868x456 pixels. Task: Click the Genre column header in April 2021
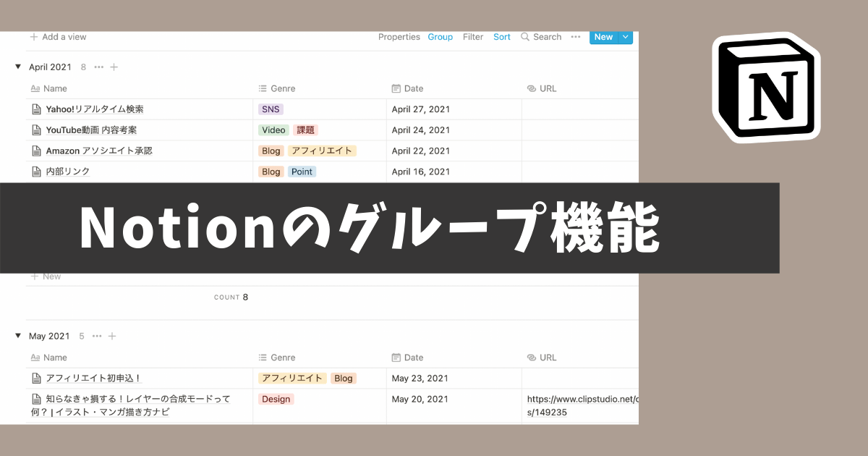click(277, 88)
